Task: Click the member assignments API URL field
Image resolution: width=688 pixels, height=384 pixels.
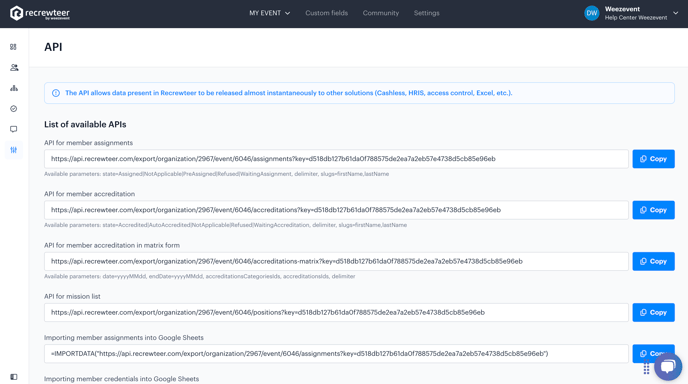Action: (336, 159)
